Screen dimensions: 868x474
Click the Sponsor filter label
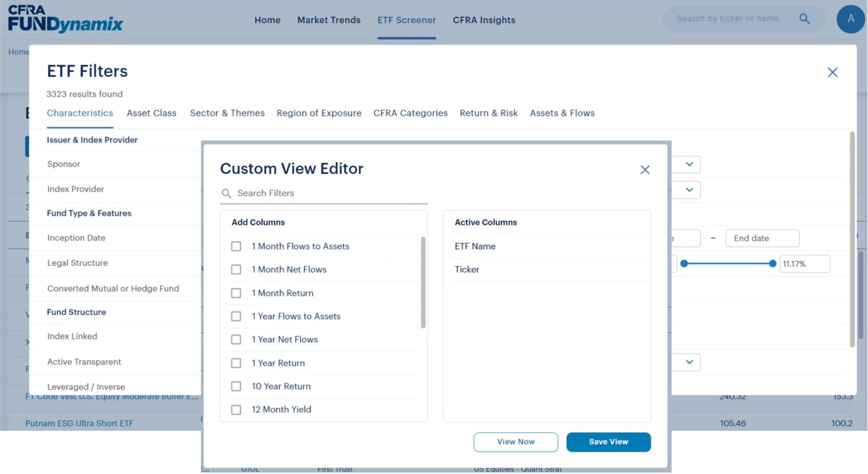[64, 164]
